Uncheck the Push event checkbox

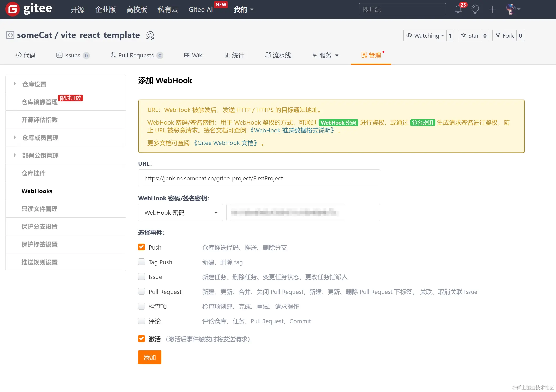pos(141,247)
